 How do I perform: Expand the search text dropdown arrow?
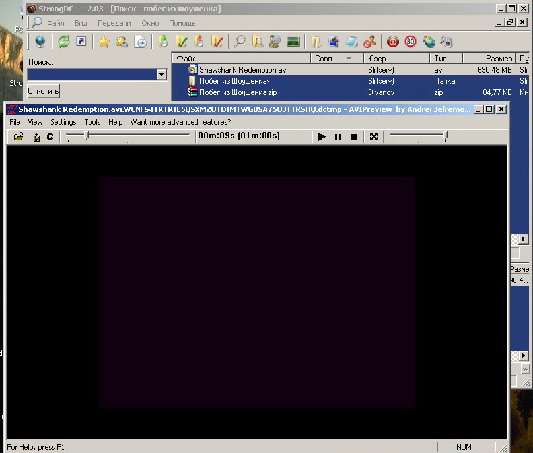click(x=161, y=74)
